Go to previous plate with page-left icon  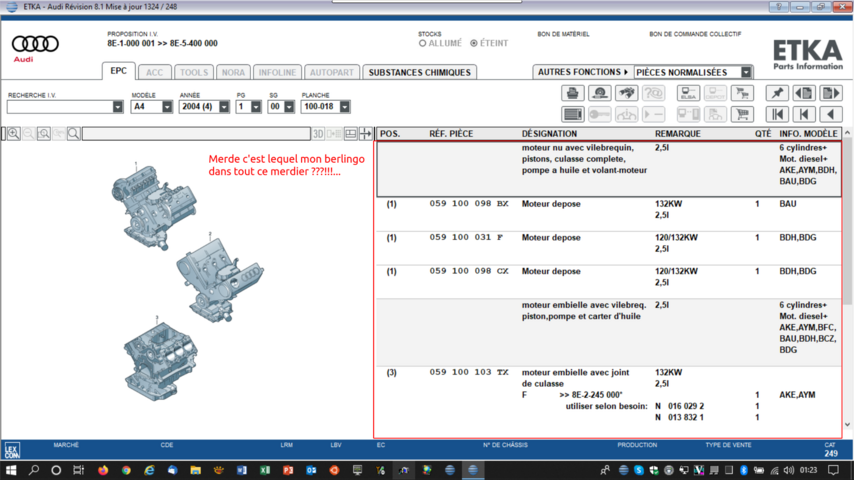pos(804,93)
